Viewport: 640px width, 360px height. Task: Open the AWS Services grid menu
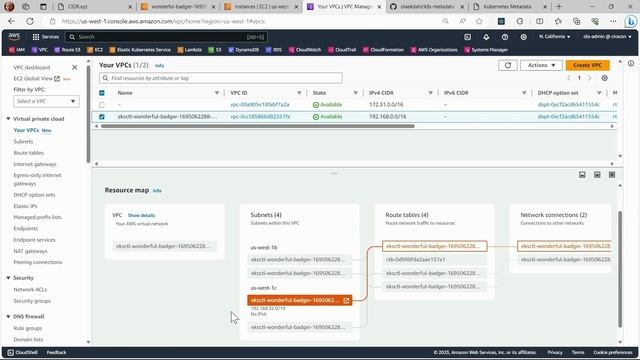pos(45,37)
